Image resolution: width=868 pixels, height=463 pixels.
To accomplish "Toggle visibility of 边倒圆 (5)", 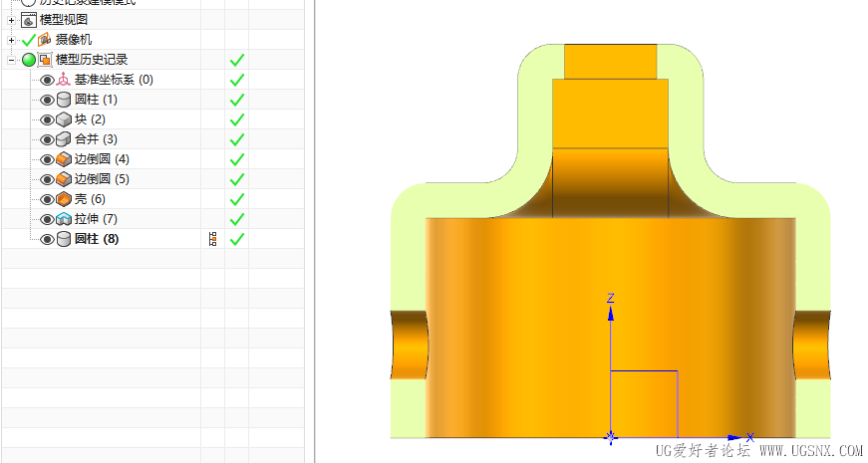I will (x=47, y=180).
